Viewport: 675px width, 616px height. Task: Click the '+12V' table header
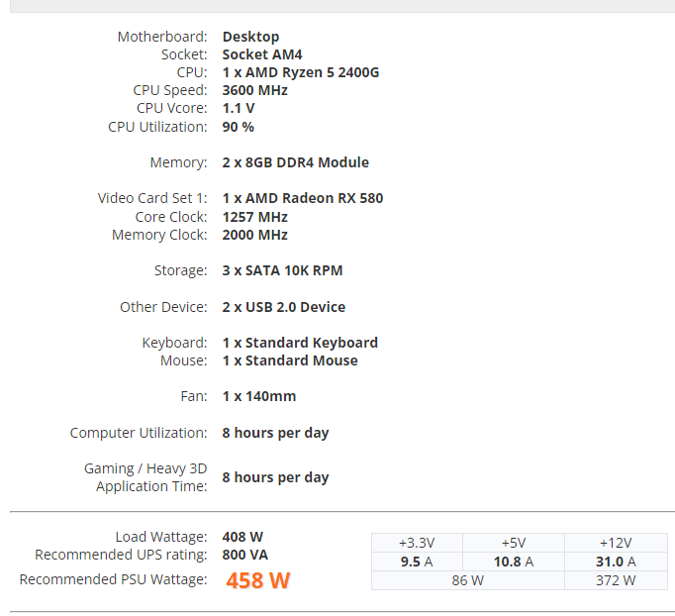[x=616, y=543]
